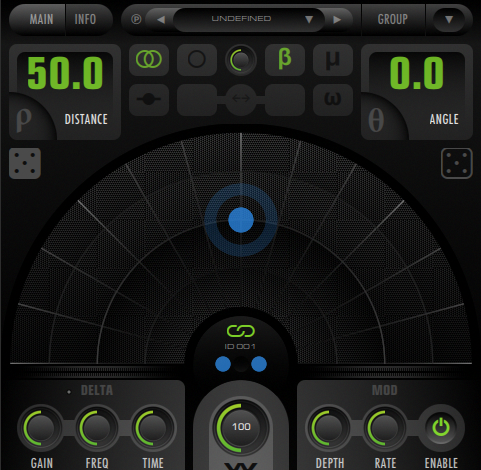Click the DISTANCE label
The image size is (481, 470).
pyautogui.click(x=86, y=119)
